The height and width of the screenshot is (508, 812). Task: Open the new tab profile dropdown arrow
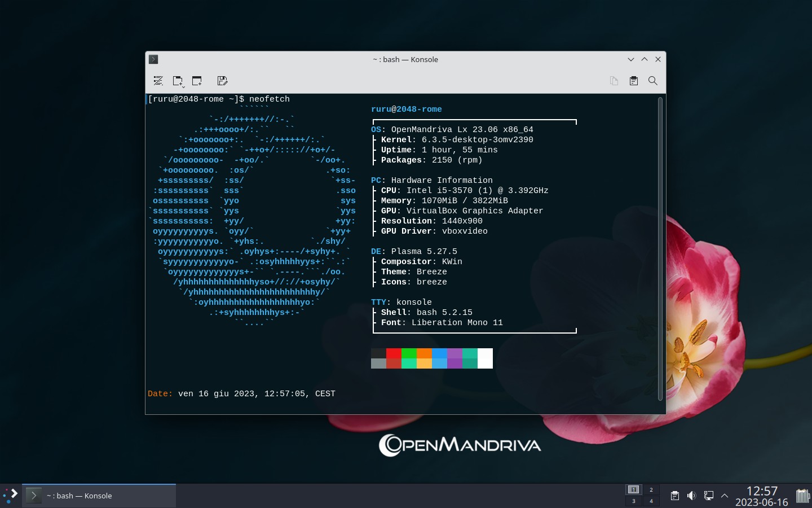183,86
